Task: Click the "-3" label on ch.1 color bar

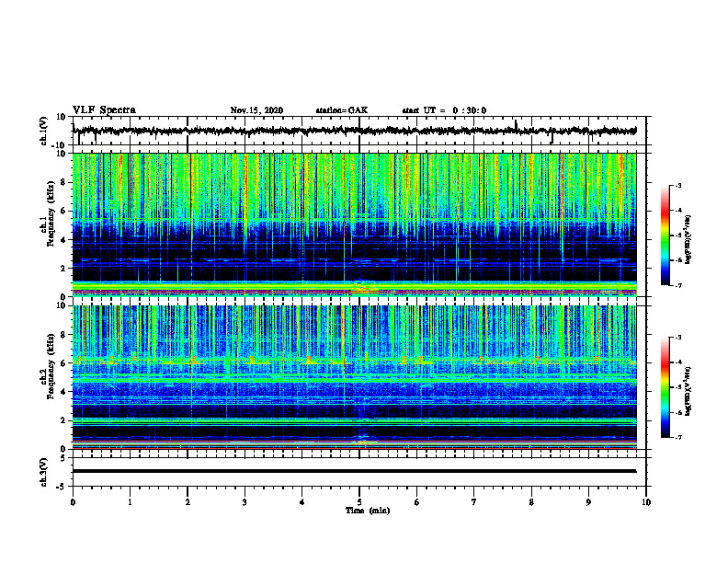Action: point(678,185)
